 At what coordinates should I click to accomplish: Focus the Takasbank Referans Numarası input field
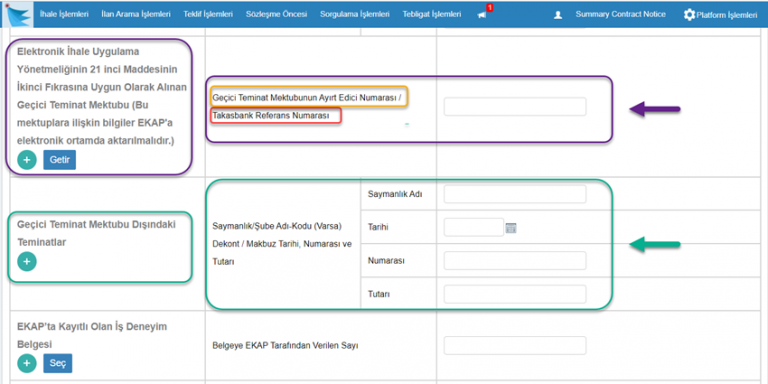tap(515, 107)
